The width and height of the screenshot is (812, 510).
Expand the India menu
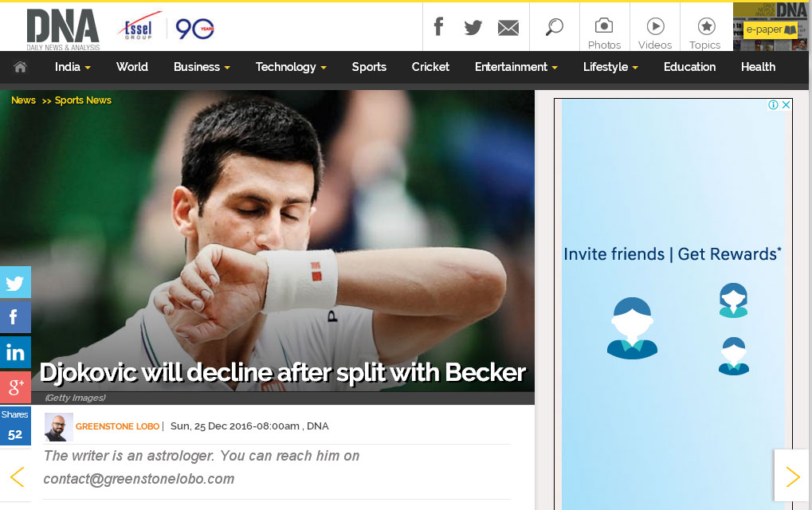pos(73,67)
